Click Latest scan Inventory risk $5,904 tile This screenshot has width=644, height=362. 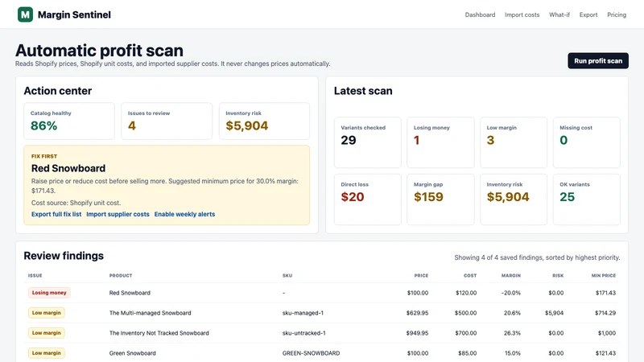point(514,200)
